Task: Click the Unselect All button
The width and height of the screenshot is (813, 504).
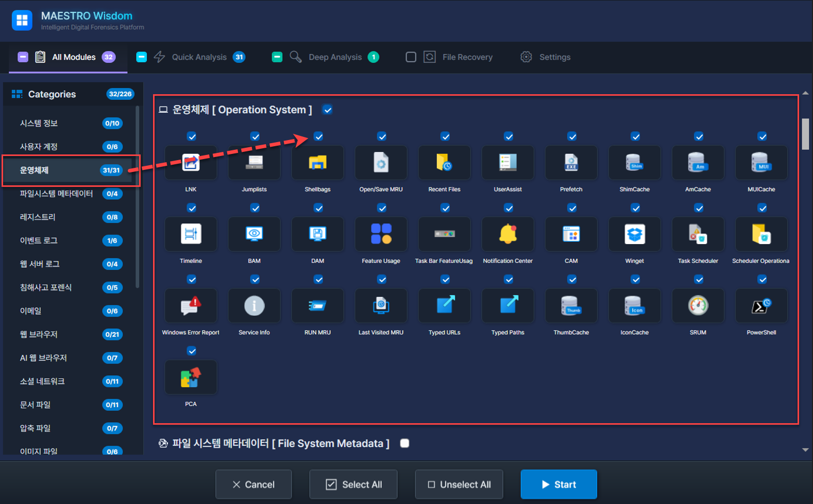Action: [x=459, y=484]
